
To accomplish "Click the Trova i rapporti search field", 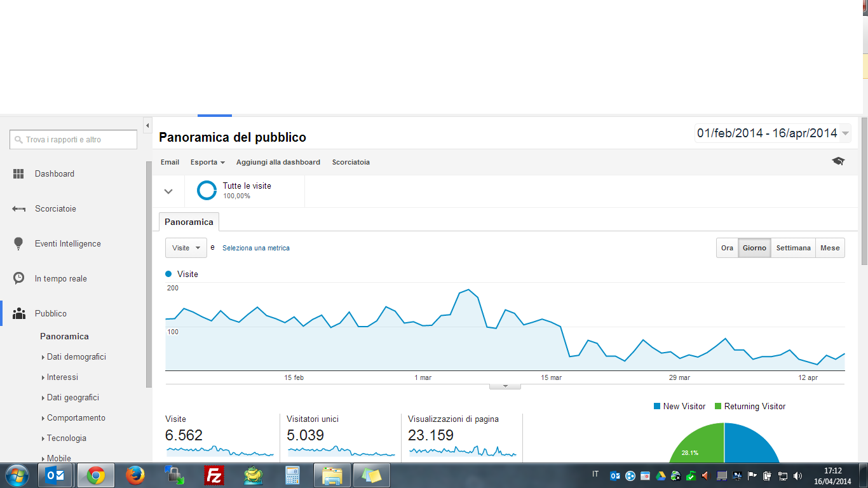I will tap(73, 140).
